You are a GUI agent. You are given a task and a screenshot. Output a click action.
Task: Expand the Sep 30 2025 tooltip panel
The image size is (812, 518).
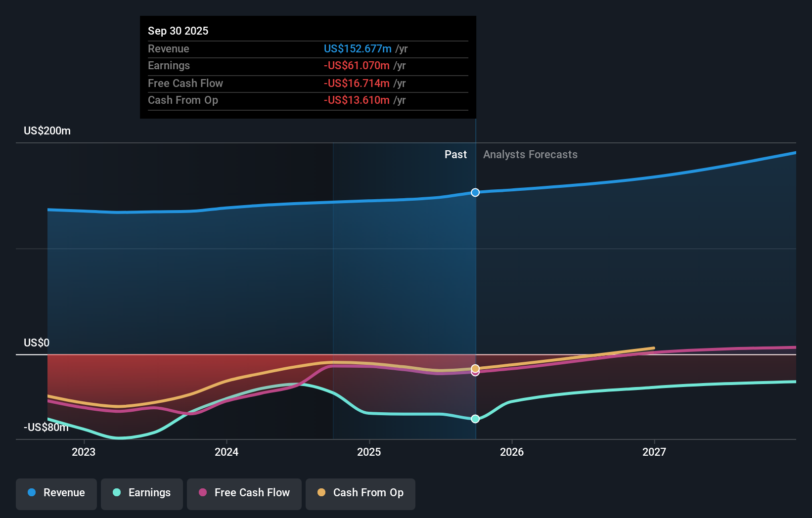coord(308,67)
